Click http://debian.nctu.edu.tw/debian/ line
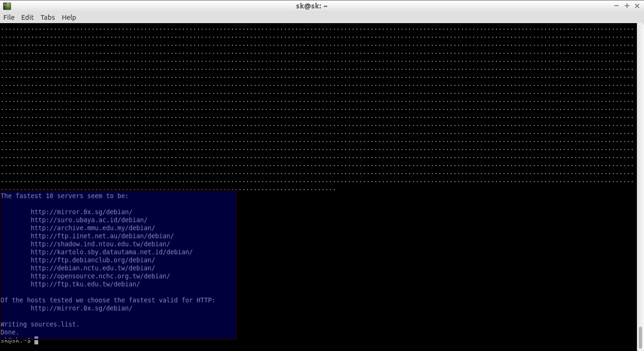The height and width of the screenshot is (351, 644). [x=93, y=268]
